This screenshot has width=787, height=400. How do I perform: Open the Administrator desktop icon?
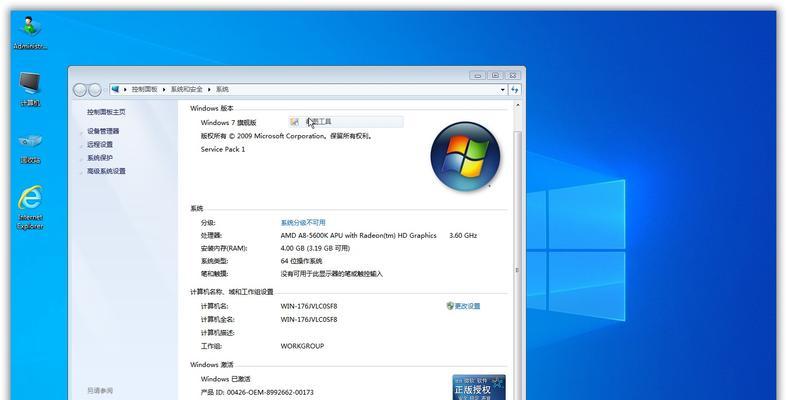point(30,32)
